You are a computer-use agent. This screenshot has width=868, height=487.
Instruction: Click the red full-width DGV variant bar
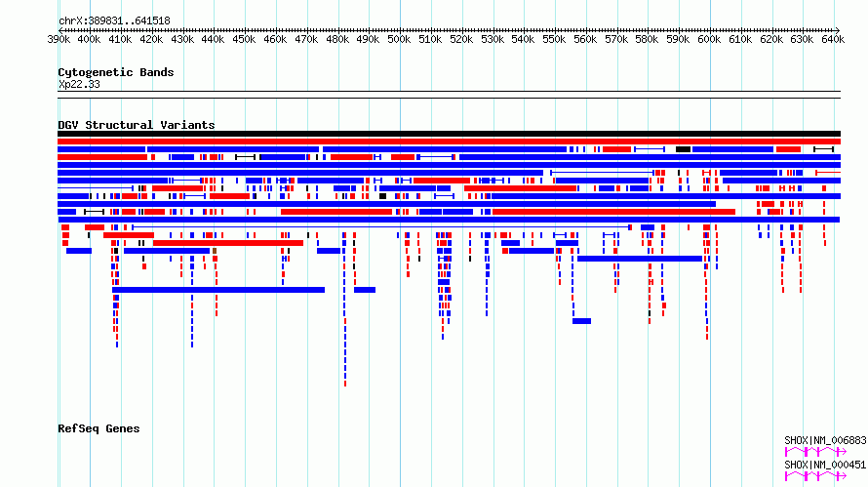tap(449, 142)
